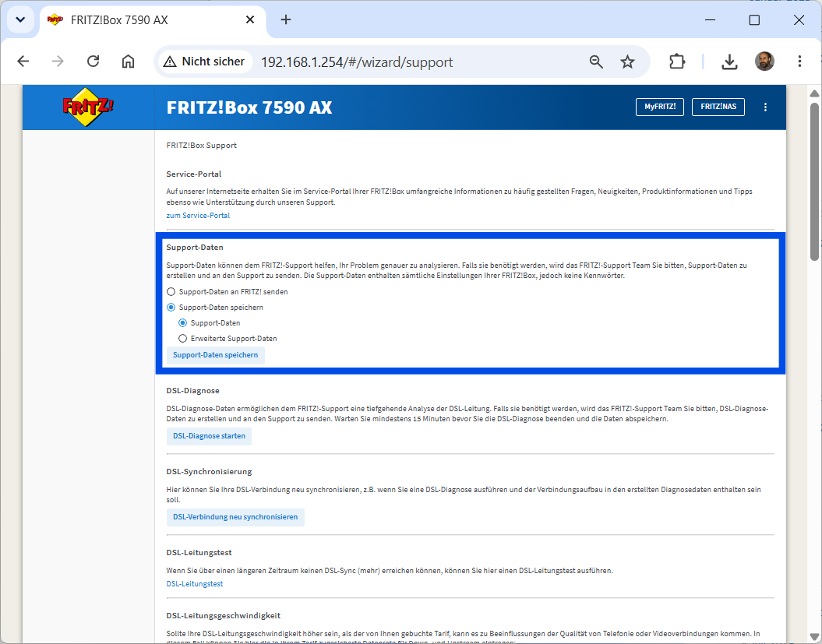The image size is (822, 644).
Task: Open FRITZ!Box three-dot header menu
Action: click(x=765, y=107)
